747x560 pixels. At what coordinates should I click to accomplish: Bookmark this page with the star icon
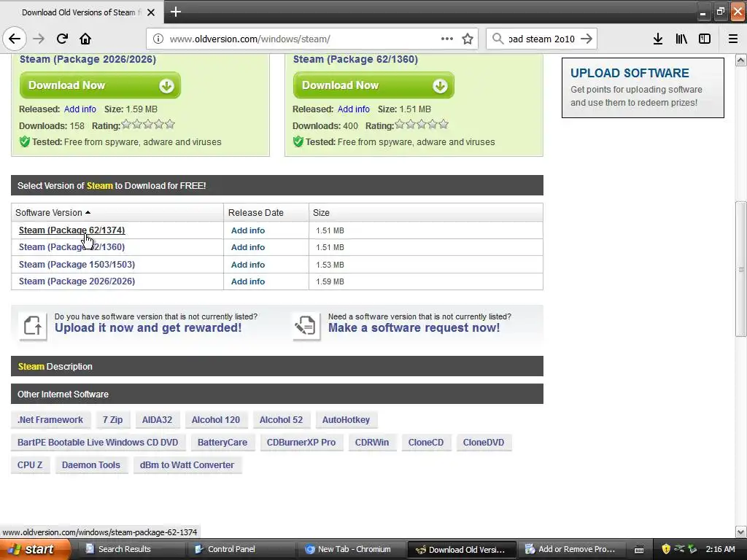click(x=468, y=39)
